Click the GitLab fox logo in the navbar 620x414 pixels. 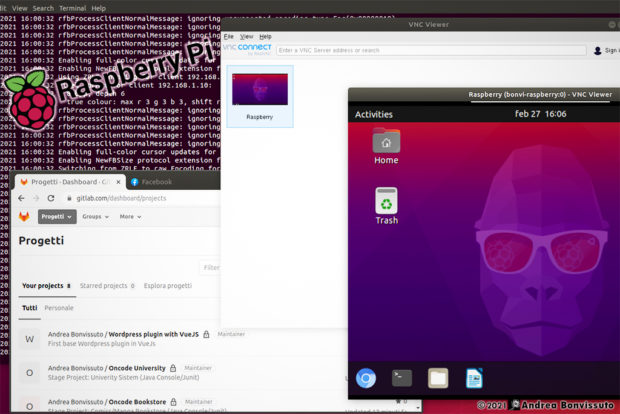pyautogui.click(x=24, y=216)
